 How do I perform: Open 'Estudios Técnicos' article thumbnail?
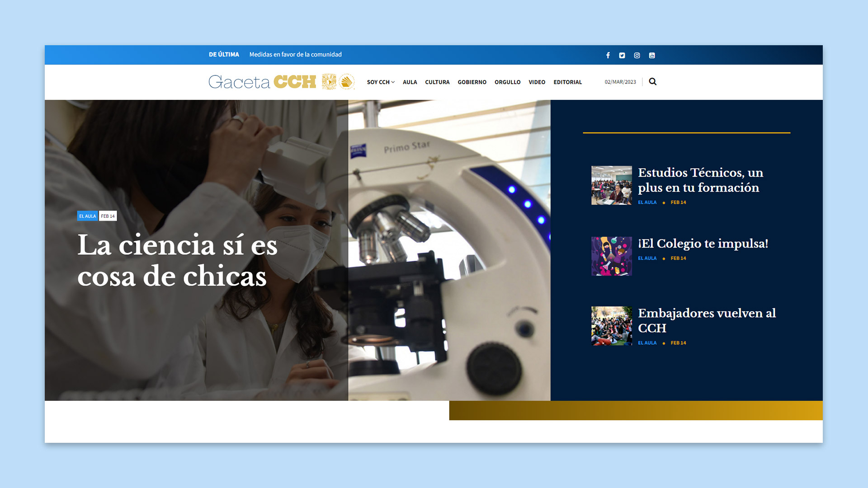click(611, 185)
